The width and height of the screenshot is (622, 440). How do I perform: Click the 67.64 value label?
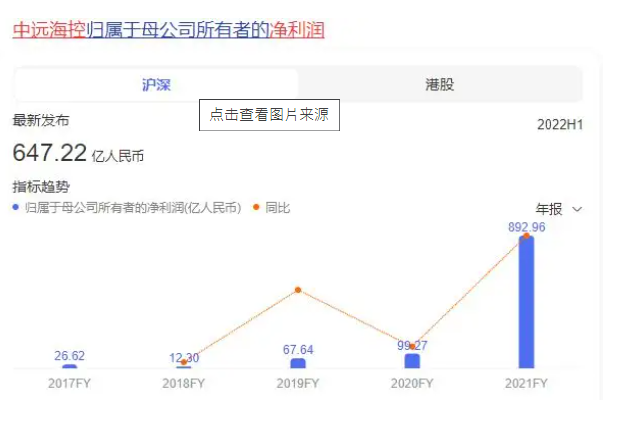pos(298,350)
